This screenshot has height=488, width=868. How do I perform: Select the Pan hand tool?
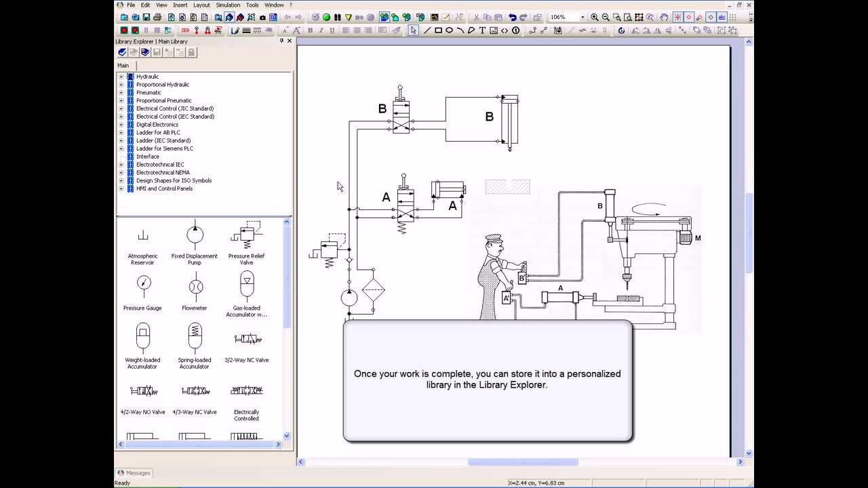664,17
